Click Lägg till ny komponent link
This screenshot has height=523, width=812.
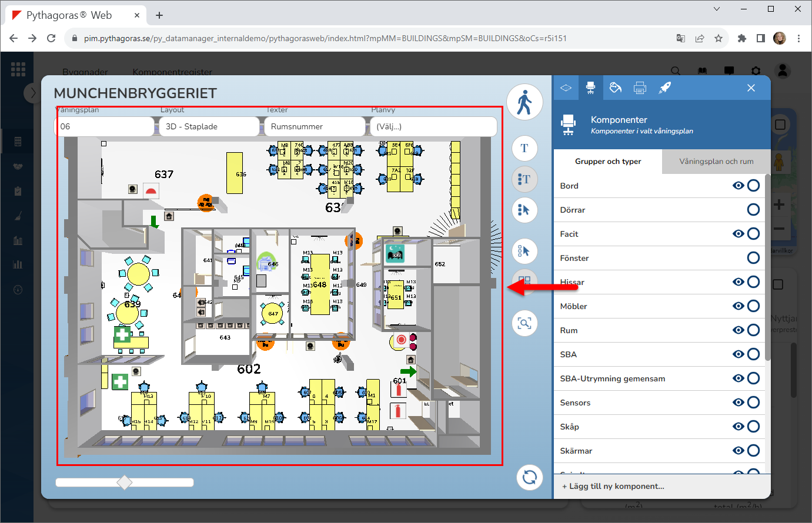point(613,486)
